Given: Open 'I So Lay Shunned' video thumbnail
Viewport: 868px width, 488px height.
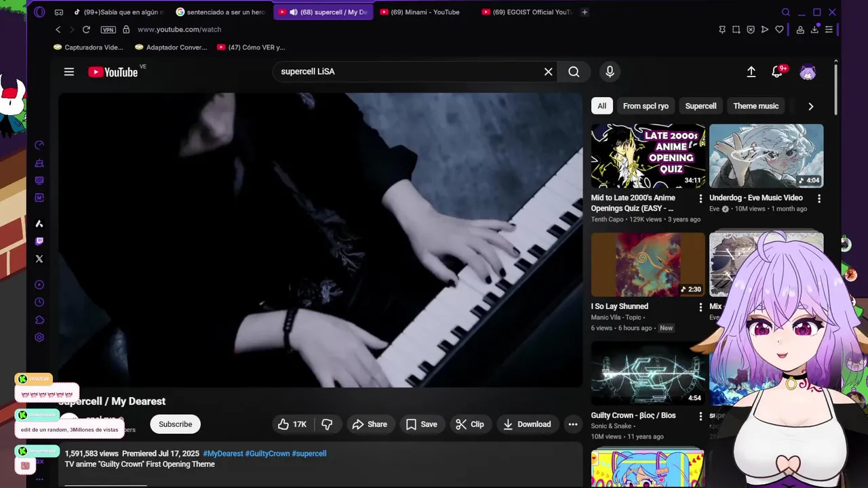Looking at the screenshot, I should pyautogui.click(x=648, y=264).
